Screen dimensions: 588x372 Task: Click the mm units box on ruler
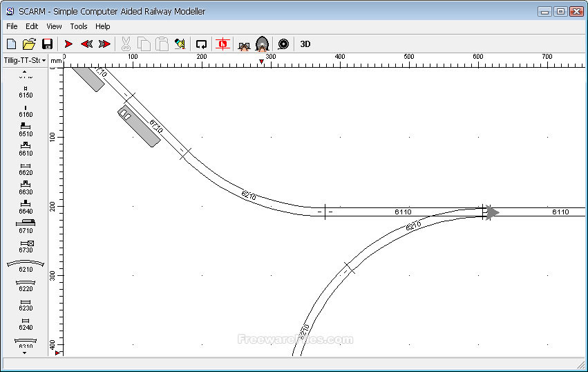tap(56, 60)
